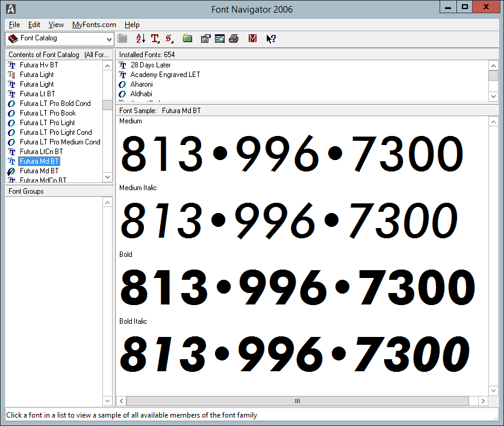Select Futura LtCn BT font
Screen dimensions: 504x426
coord(41,152)
